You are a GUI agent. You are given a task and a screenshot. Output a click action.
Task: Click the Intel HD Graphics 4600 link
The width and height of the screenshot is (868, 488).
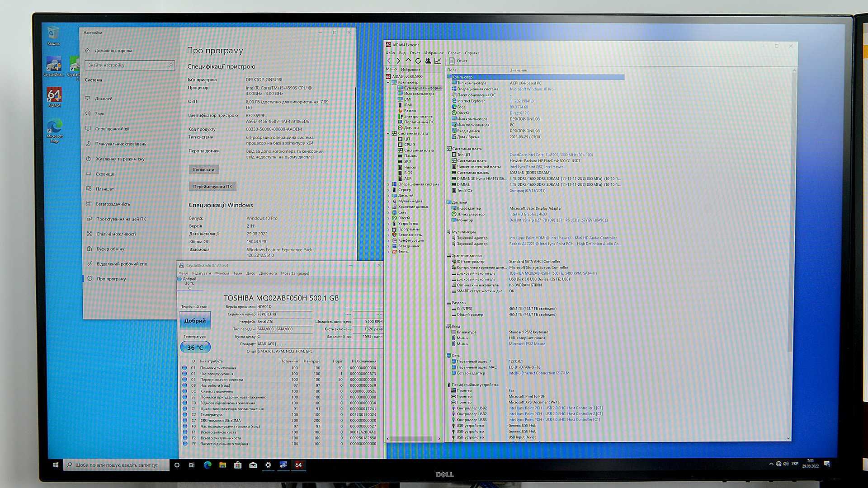coord(528,214)
